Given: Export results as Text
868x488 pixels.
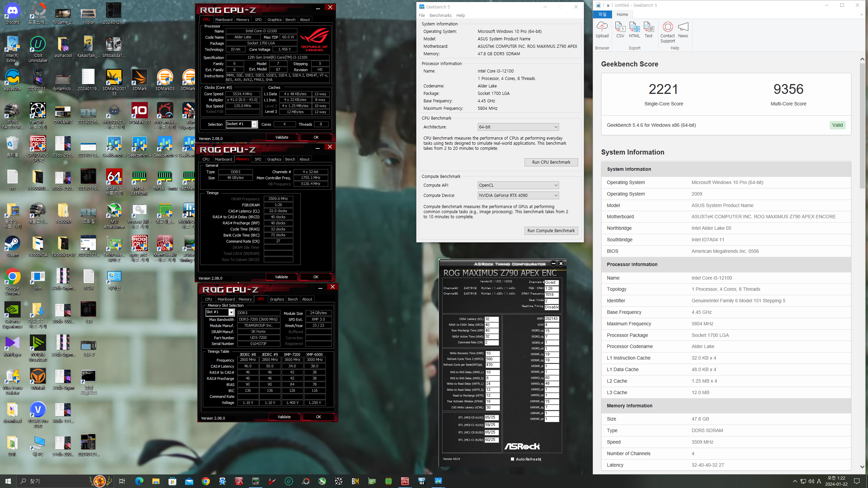Looking at the screenshot, I should [648, 30].
